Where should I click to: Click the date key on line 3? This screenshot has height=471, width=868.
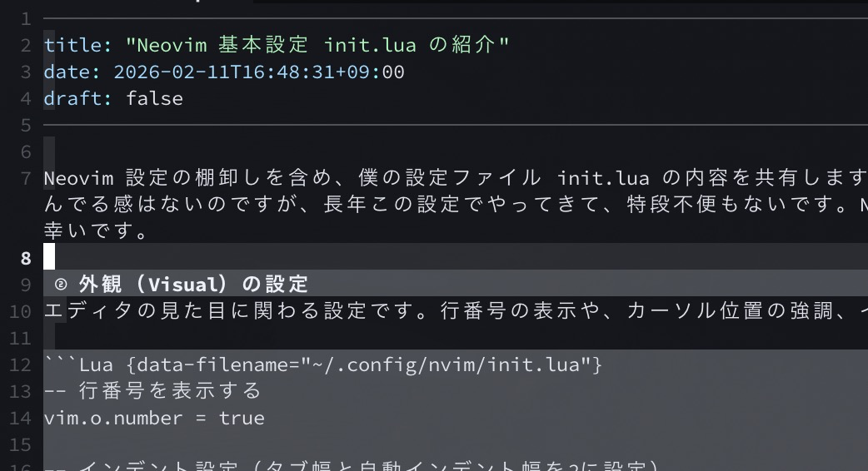72,72
